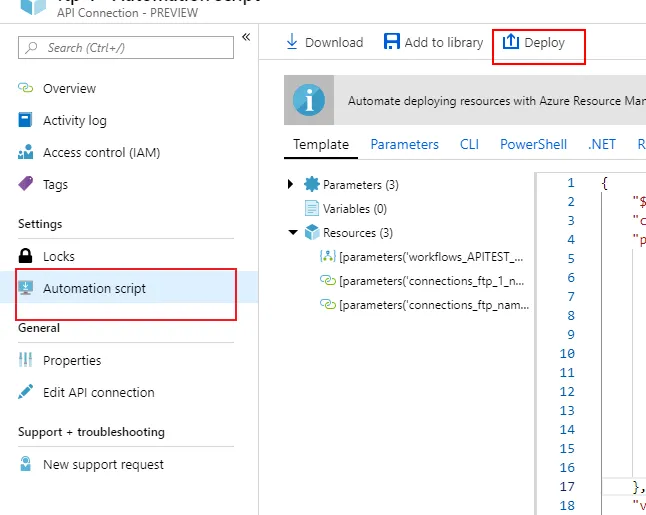This screenshot has width=646, height=515.
Task: Click the search magnifier icon
Action: tap(31, 47)
